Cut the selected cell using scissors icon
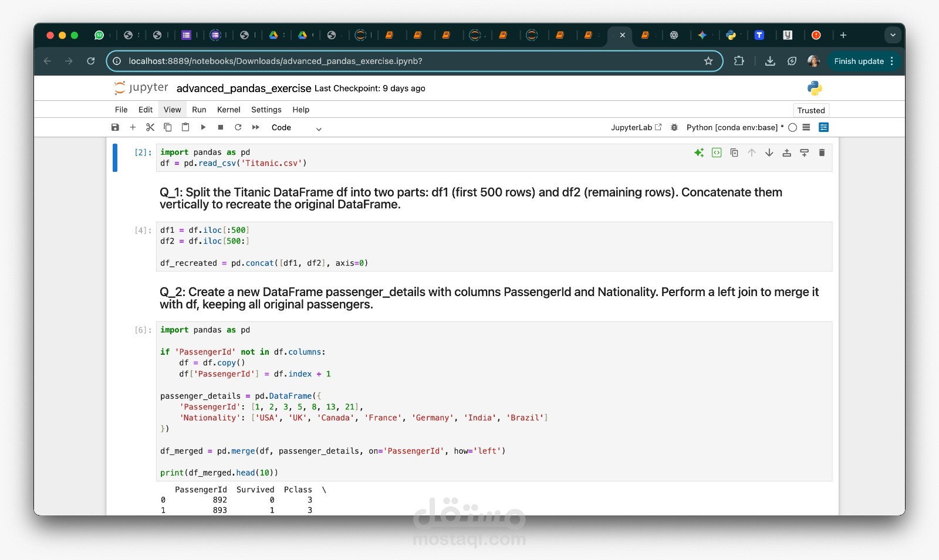 tap(150, 127)
